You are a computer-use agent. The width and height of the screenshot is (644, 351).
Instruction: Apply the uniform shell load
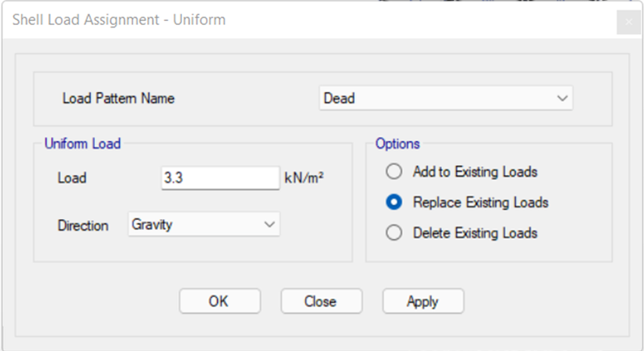[423, 301]
